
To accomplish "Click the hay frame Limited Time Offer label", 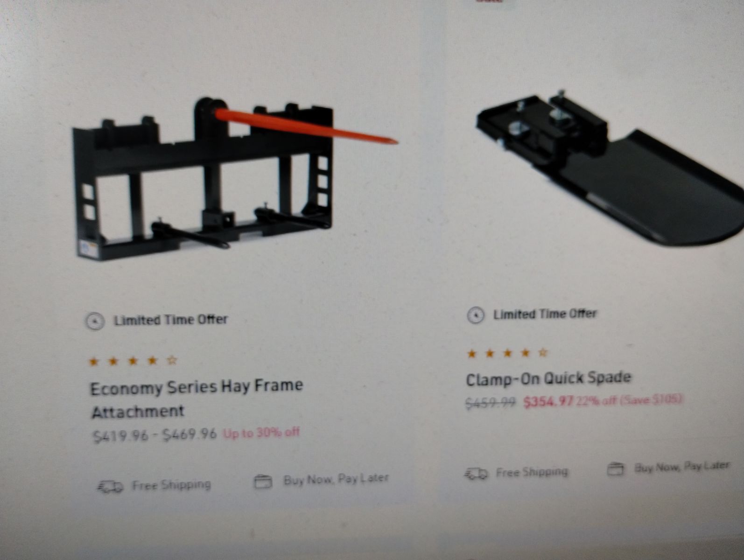I will pyautogui.click(x=171, y=320).
